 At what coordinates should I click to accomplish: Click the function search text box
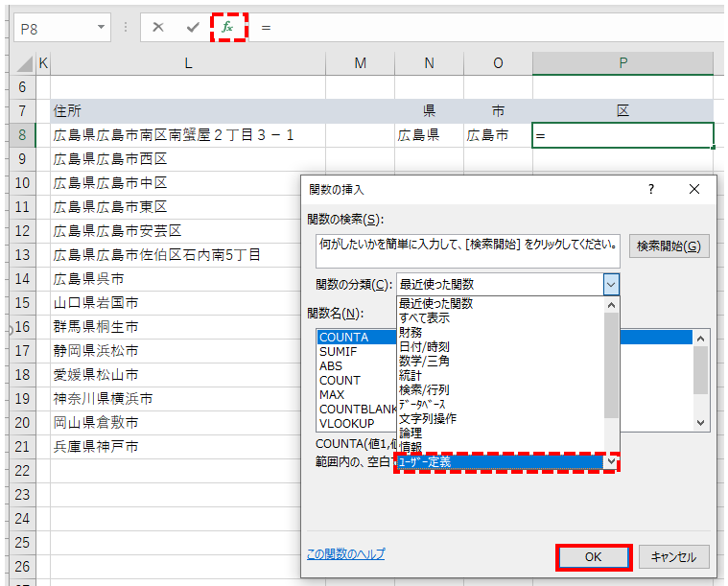click(467, 251)
